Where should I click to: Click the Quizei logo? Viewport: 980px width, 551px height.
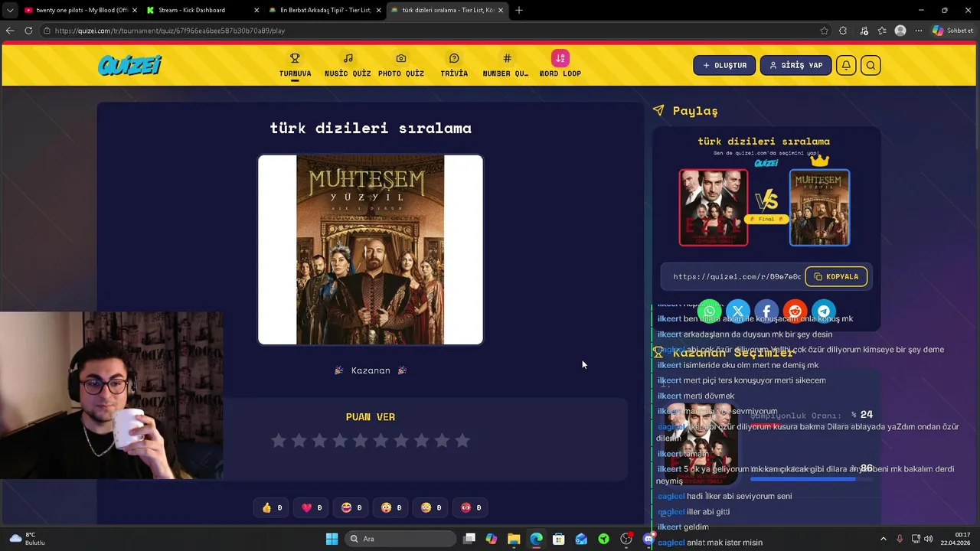point(129,65)
